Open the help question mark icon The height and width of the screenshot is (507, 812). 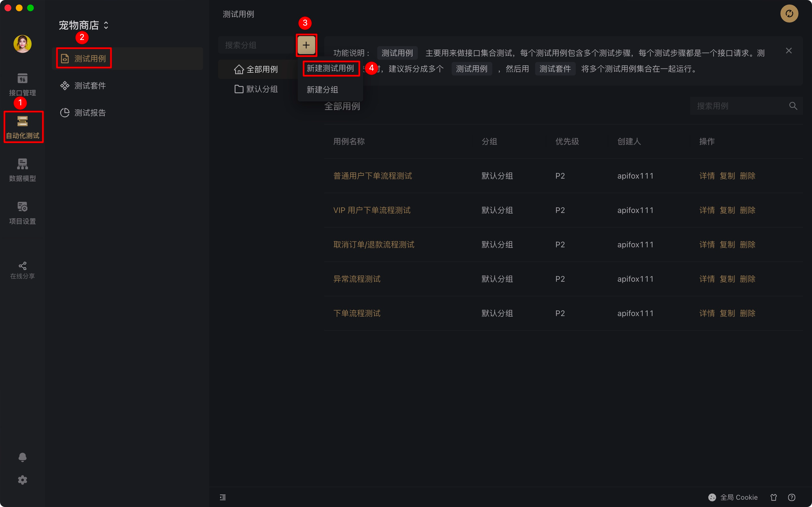[791, 497]
